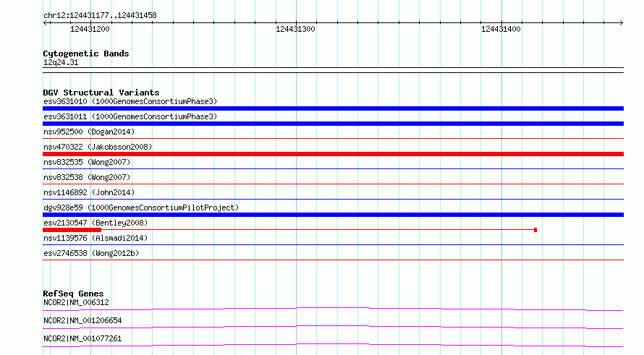Select esv2746538 (Wong2012b) label

coord(91,253)
